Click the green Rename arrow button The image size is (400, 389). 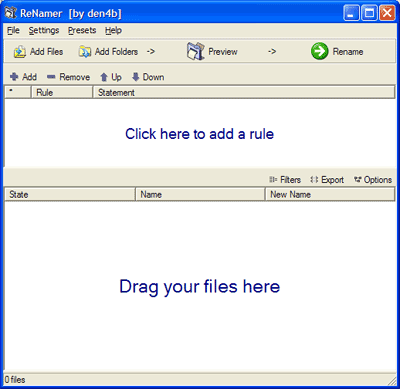pos(337,52)
